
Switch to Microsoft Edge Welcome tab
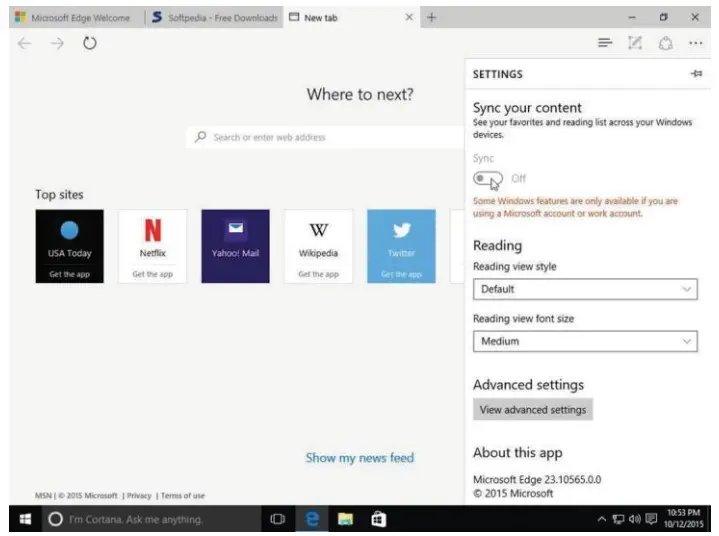76,17
